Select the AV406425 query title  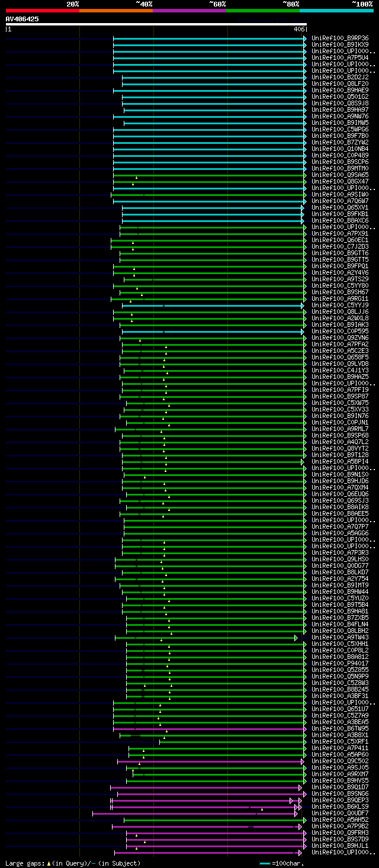tap(23, 19)
